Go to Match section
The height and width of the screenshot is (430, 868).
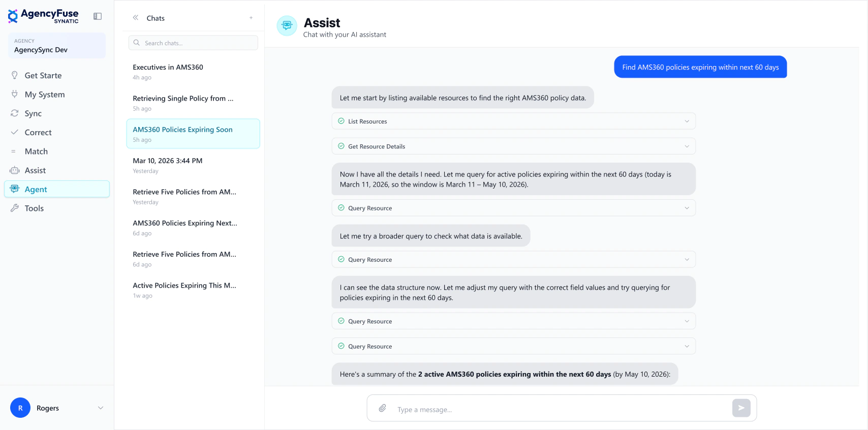(57, 151)
